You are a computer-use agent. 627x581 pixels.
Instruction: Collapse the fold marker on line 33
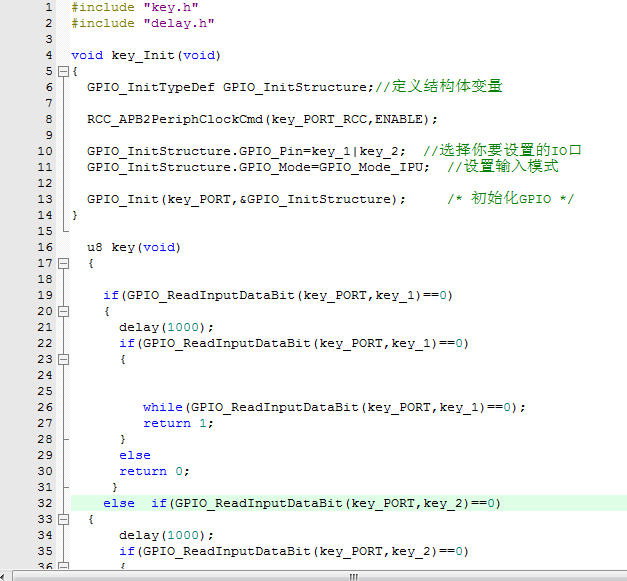pos(63,520)
